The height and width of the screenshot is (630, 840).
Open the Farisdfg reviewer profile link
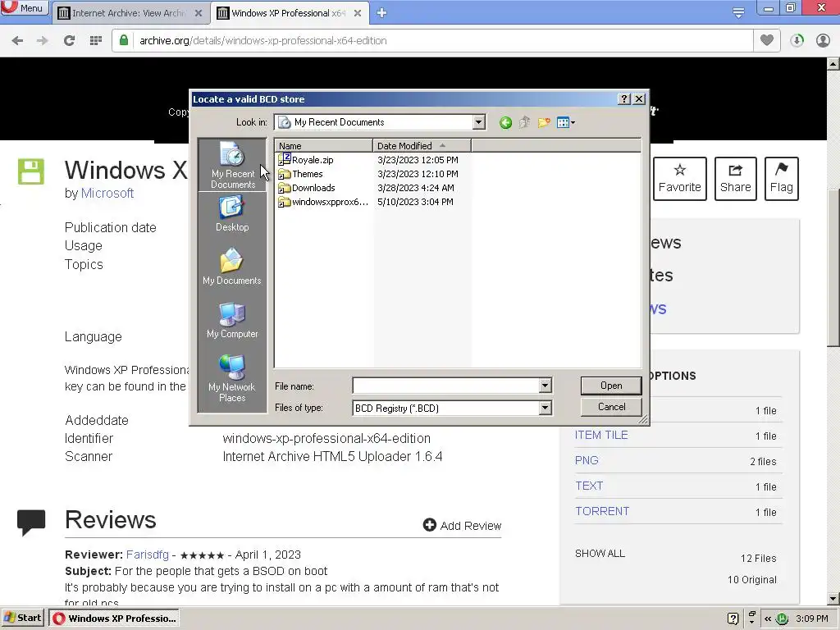point(148,555)
